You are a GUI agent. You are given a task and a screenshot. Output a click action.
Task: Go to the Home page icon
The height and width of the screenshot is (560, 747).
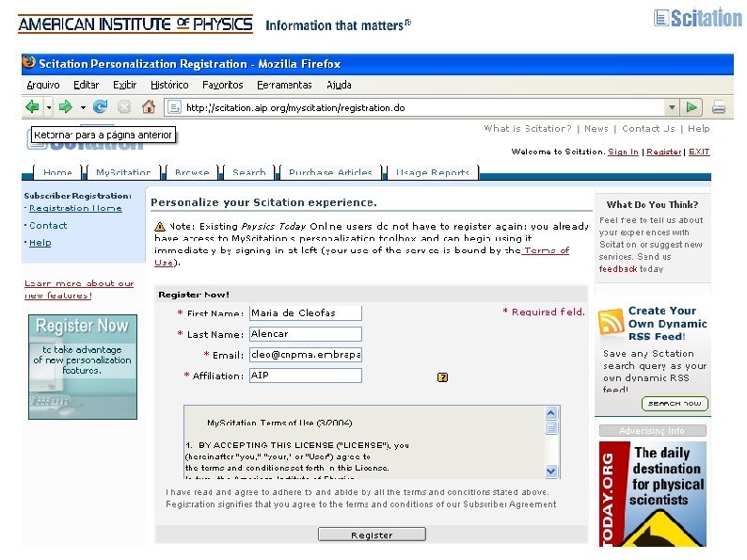149,106
